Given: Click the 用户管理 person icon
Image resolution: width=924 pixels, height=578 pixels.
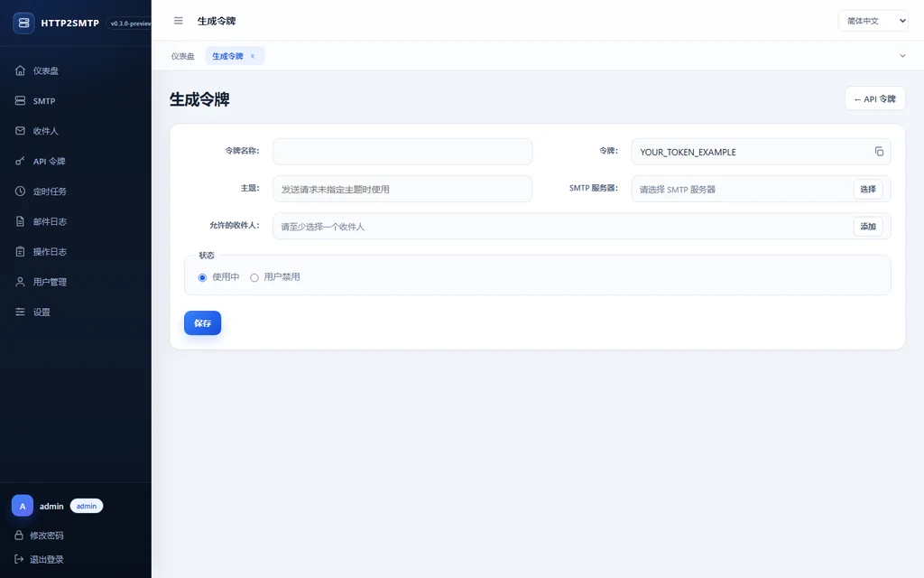Looking at the screenshot, I should click(20, 282).
